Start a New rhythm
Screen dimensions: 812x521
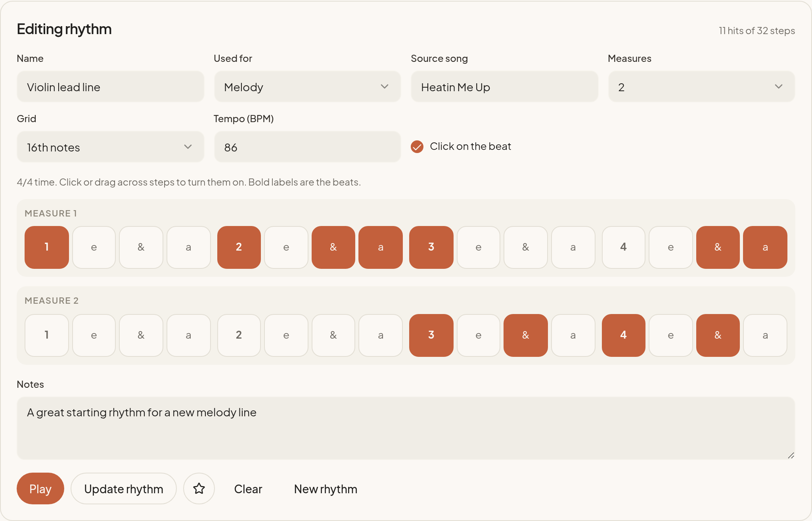tap(326, 489)
